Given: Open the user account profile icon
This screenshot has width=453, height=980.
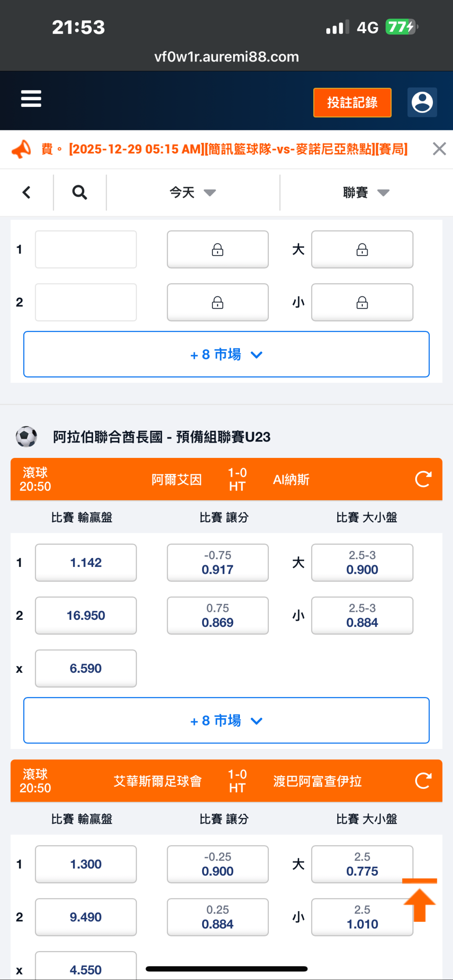Looking at the screenshot, I should pyautogui.click(x=422, y=102).
